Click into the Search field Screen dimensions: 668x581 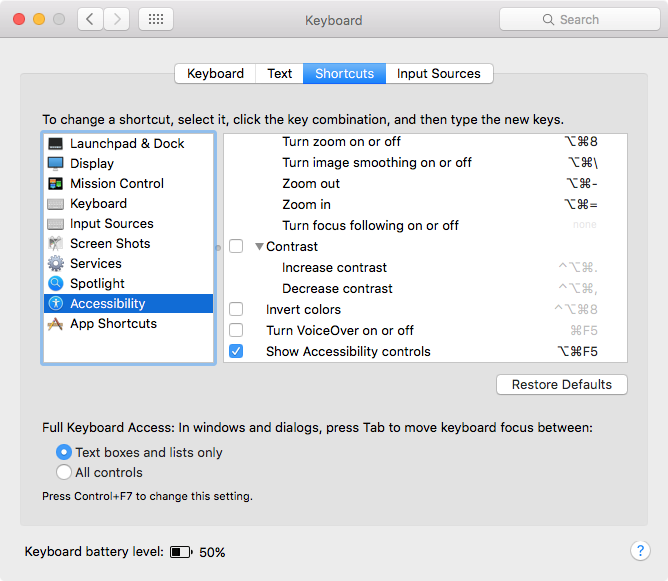[580, 20]
